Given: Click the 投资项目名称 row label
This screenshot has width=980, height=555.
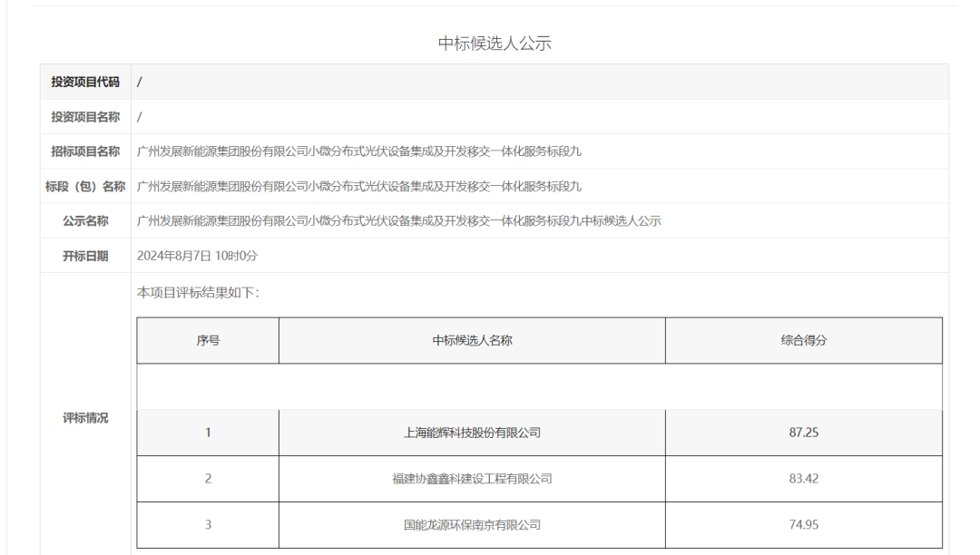Looking at the screenshot, I should pyautogui.click(x=85, y=117).
